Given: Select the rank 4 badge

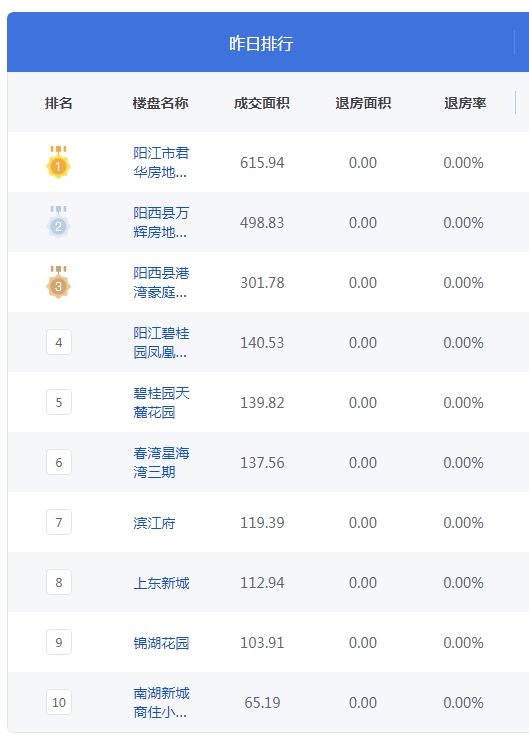Looking at the screenshot, I should pyautogui.click(x=59, y=342).
